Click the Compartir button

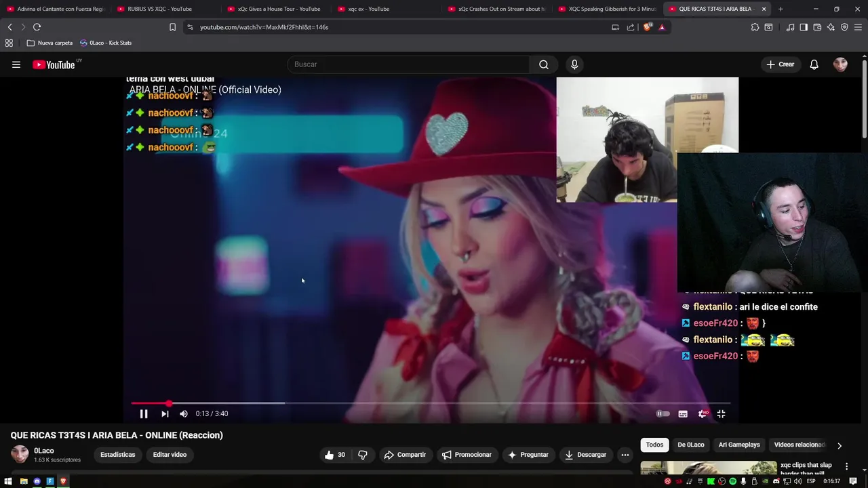405,455
